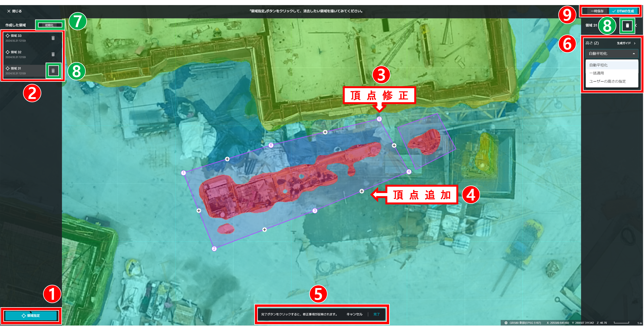Delete region 33 with its trash icon

click(x=53, y=38)
